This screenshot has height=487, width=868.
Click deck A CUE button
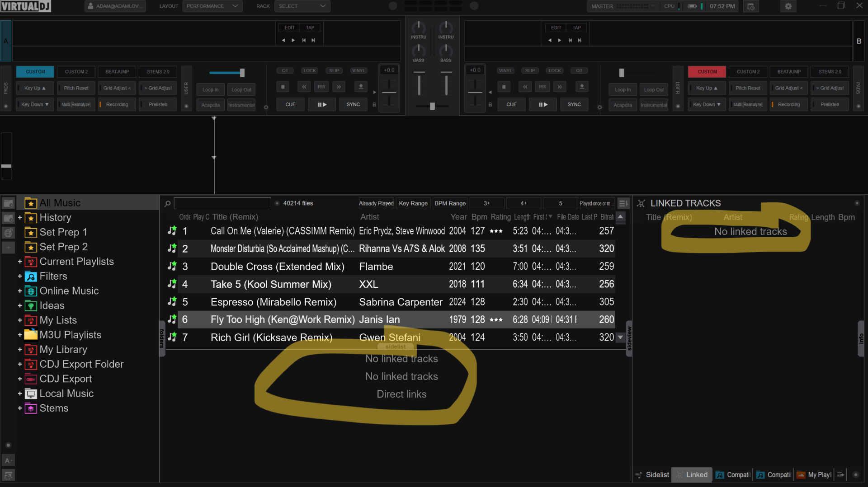(290, 104)
